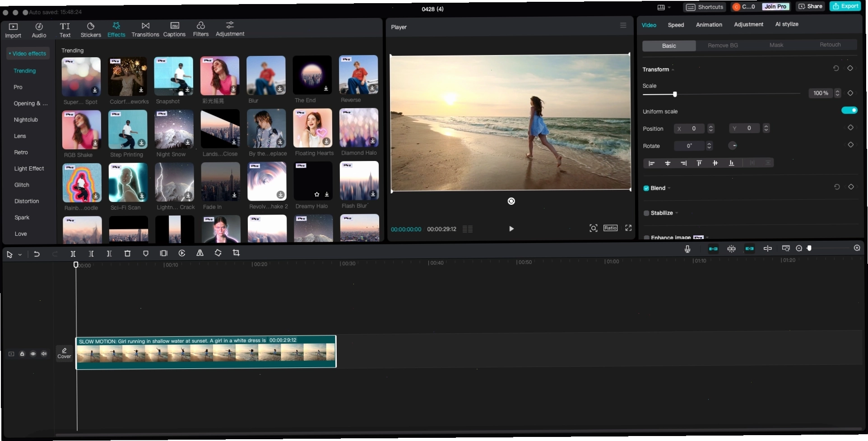Select the Remove BG tab

723,45
